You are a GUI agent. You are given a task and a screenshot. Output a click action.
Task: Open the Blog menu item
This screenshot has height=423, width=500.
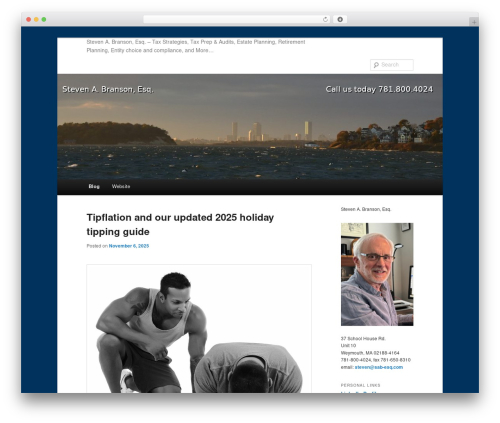[94, 186]
